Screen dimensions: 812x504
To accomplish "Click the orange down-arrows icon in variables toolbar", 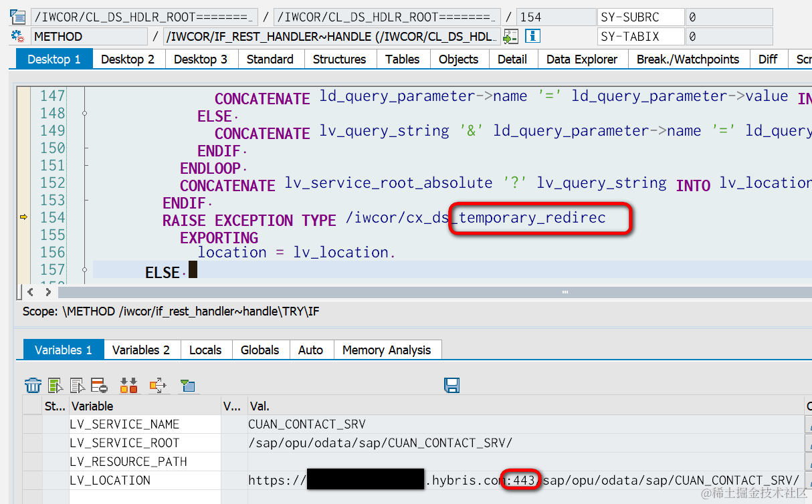I will (128, 385).
